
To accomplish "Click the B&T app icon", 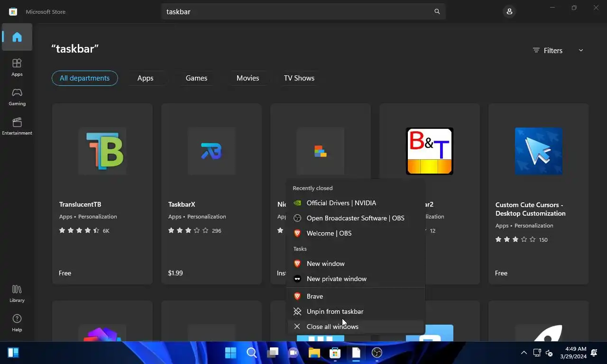I will [430, 151].
